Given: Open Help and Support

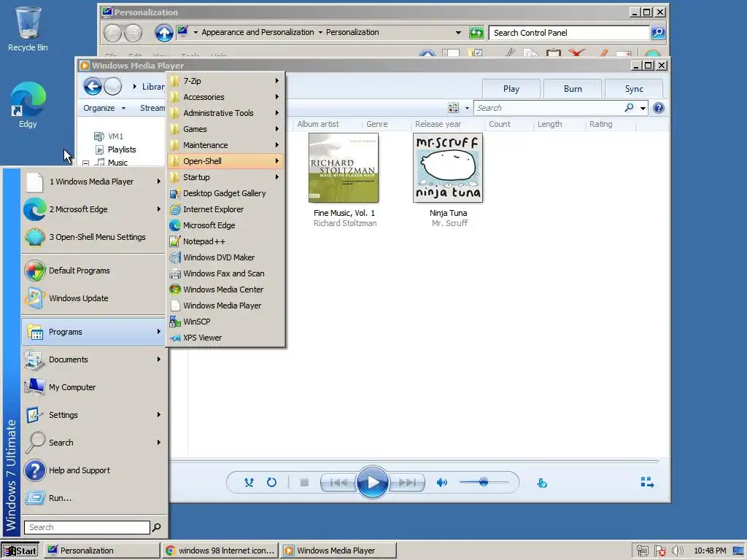Looking at the screenshot, I should pos(93,470).
